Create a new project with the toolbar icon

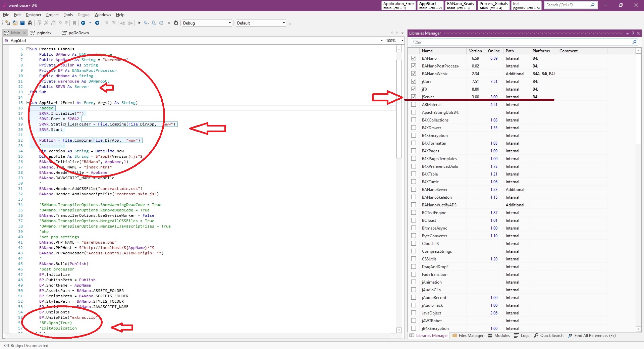pos(7,23)
